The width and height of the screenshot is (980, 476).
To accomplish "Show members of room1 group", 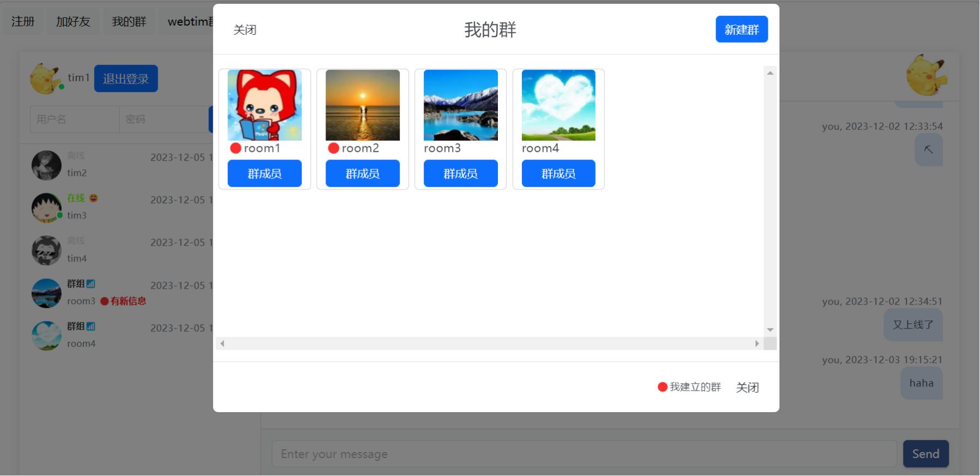I will [264, 174].
